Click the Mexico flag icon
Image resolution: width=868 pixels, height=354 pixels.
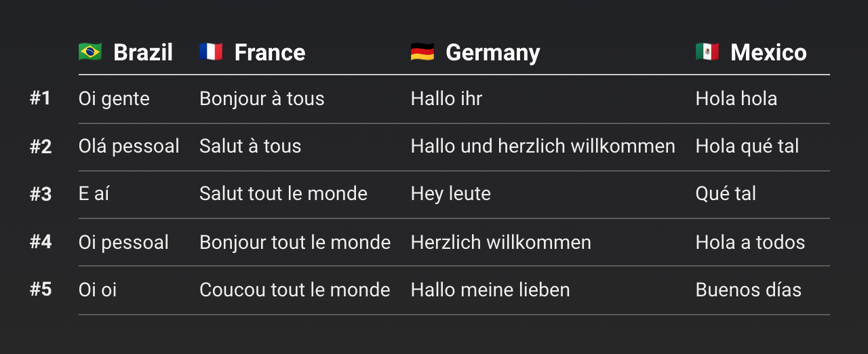[707, 52]
